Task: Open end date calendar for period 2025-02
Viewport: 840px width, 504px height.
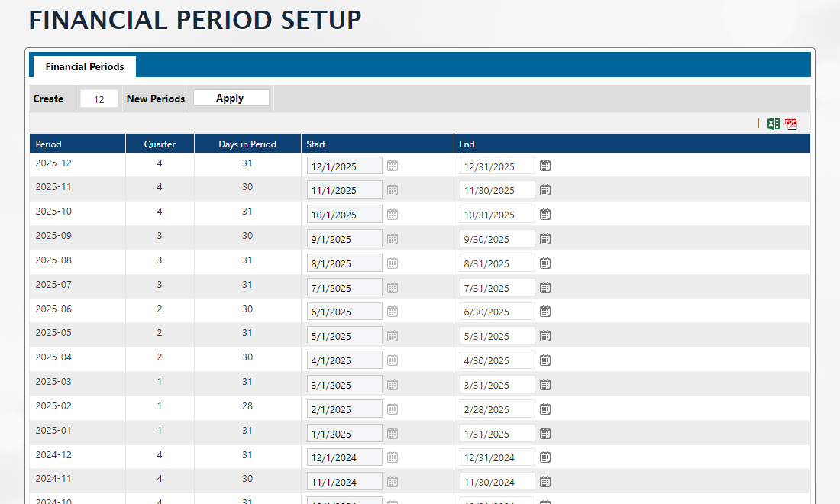Action: (545, 409)
